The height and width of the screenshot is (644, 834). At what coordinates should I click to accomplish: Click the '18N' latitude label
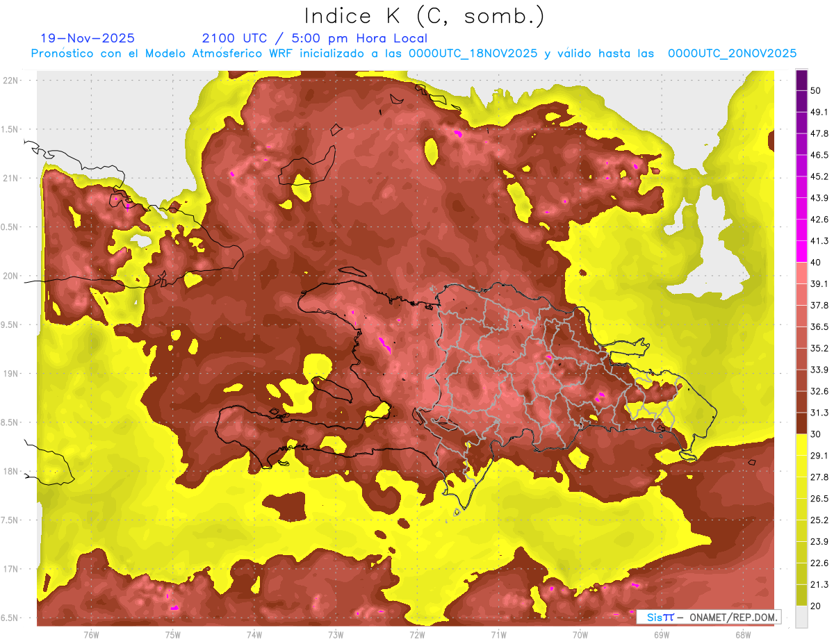[x=10, y=471]
